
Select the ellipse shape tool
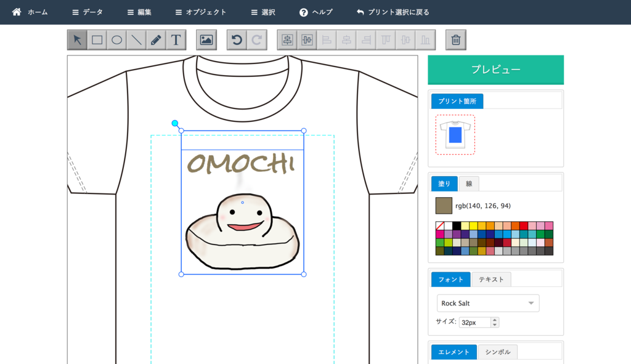pos(116,40)
